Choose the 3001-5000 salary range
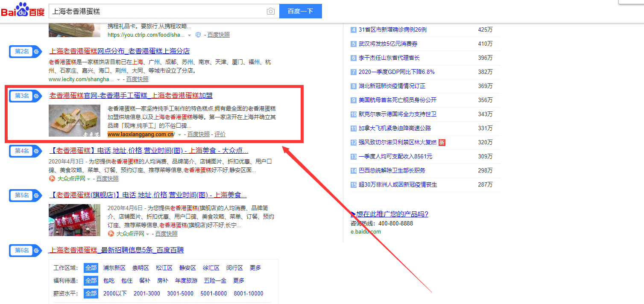Image resolution: width=644 pixels, height=304 pixels. pyautogui.click(x=180, y=293)
